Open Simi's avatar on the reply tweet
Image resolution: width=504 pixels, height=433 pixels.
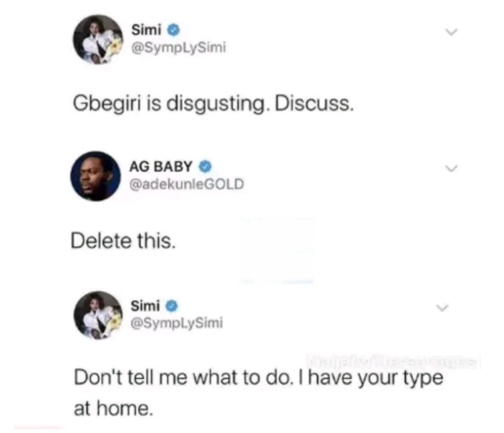coord(98,316)
